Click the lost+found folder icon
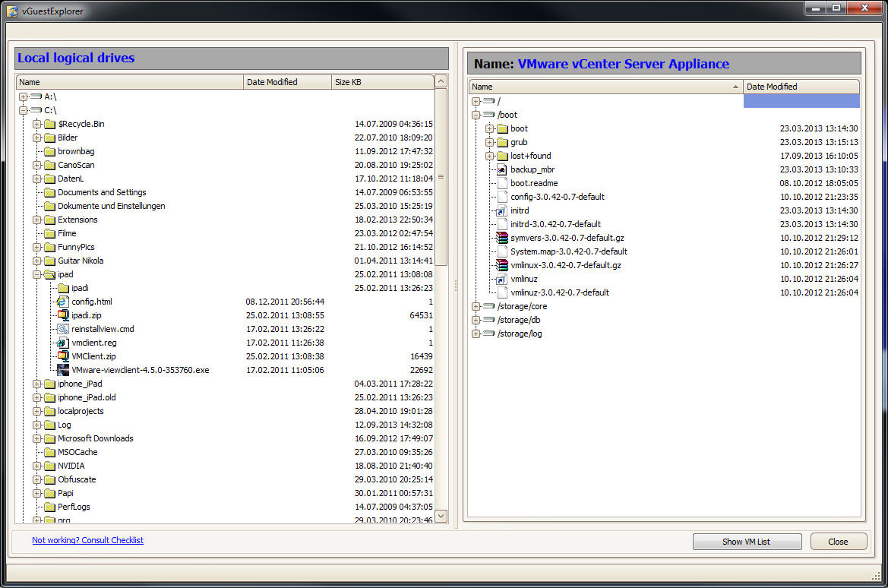Image resolution: width=888 pixels, height=588 pixels. 502,156
